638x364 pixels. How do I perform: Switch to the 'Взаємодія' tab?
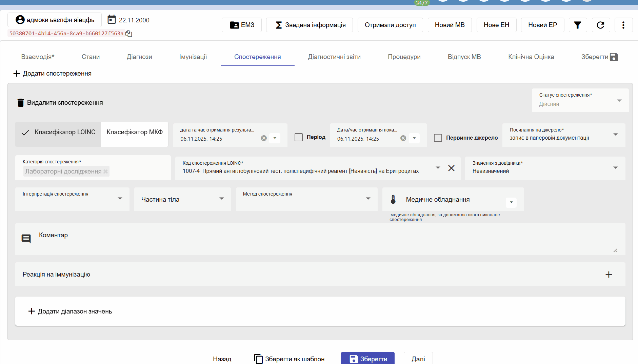tap(38, 57)
